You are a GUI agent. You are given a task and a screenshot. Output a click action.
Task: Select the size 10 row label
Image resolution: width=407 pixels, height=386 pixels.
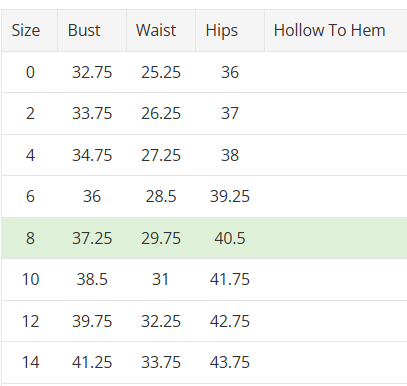point(30,279)
